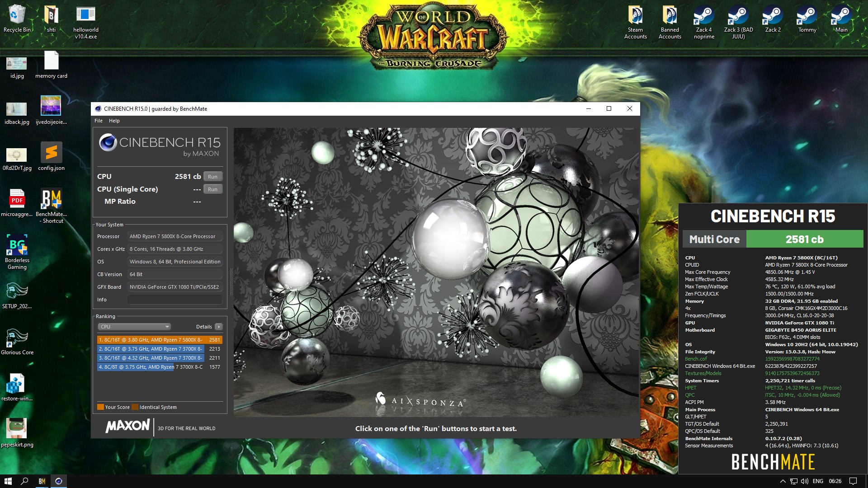
Task: Open Steam Accounts desktop shortcut
Action: click(x=635, y=22)
